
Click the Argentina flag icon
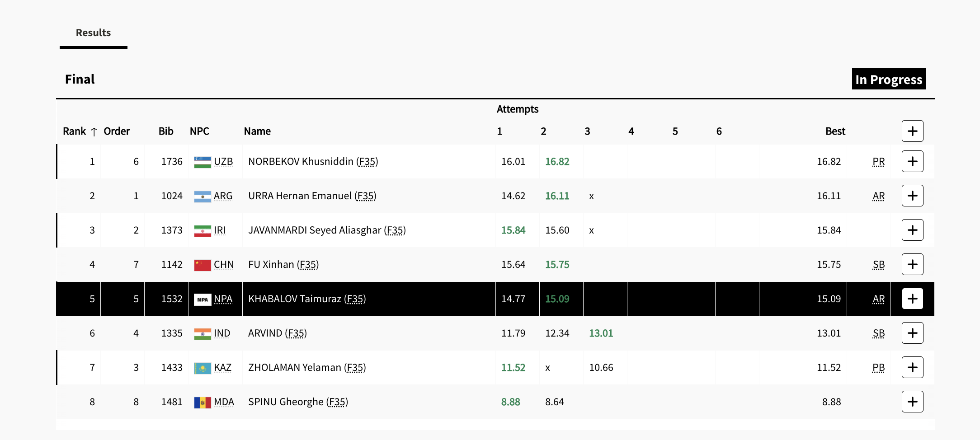tap(203, 196)
